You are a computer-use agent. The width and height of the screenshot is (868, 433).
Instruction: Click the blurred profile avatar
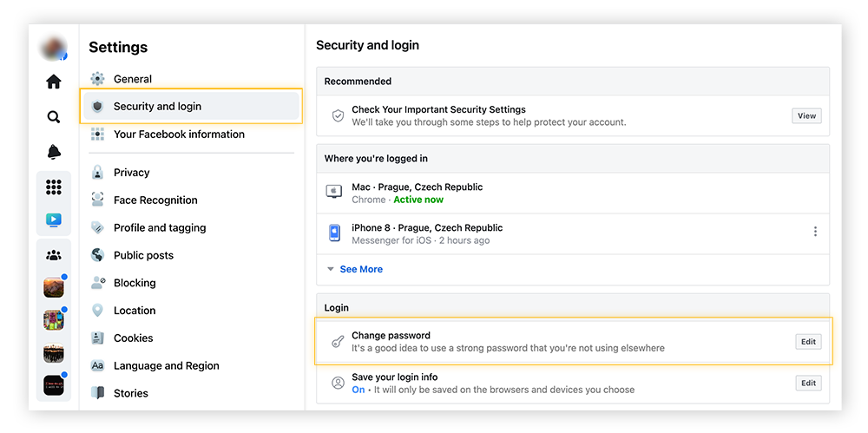(x=53, y=49)
